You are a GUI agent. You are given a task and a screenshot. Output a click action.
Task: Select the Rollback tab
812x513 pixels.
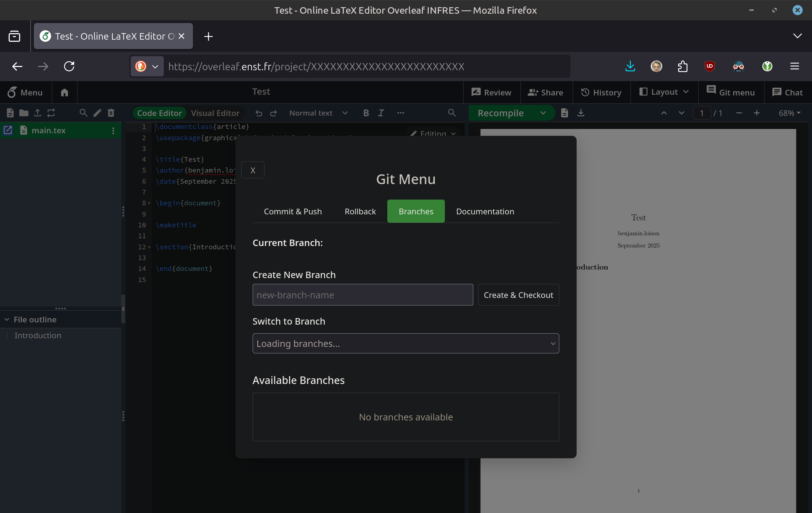360,211
